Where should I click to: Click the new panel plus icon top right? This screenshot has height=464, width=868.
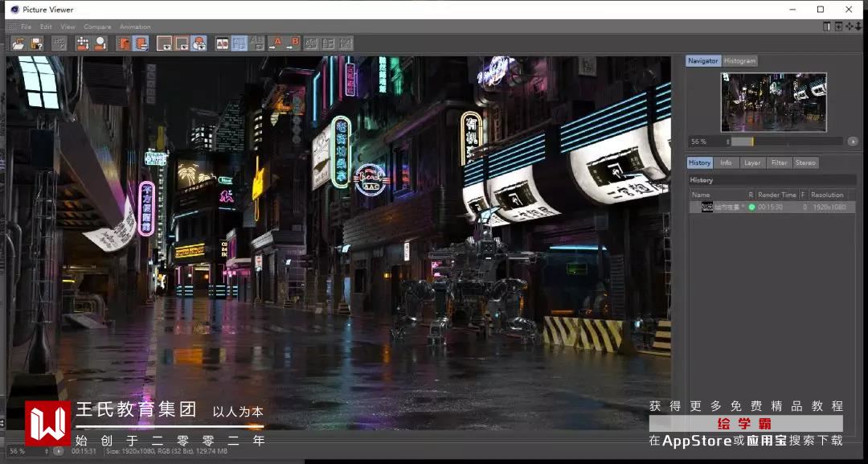coord(838,26)
